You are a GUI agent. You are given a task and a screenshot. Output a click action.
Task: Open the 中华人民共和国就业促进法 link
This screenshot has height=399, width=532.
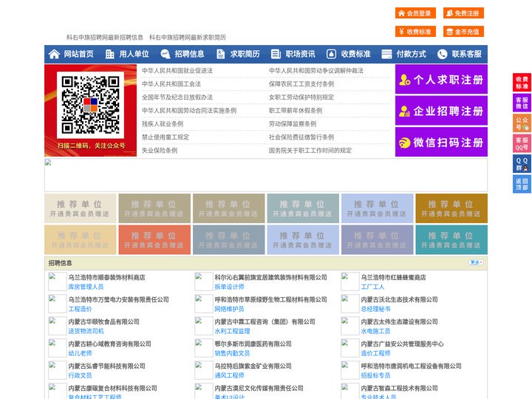[177, 71]
